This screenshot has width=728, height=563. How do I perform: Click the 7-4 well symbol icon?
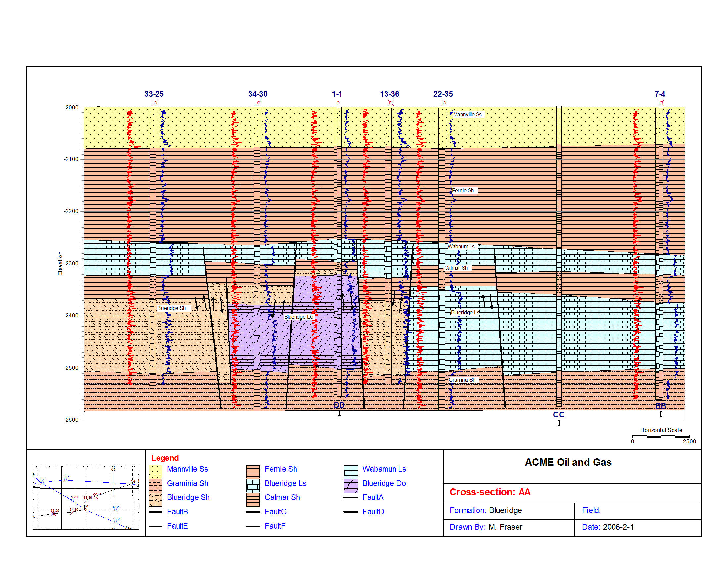tap(661, 103)
